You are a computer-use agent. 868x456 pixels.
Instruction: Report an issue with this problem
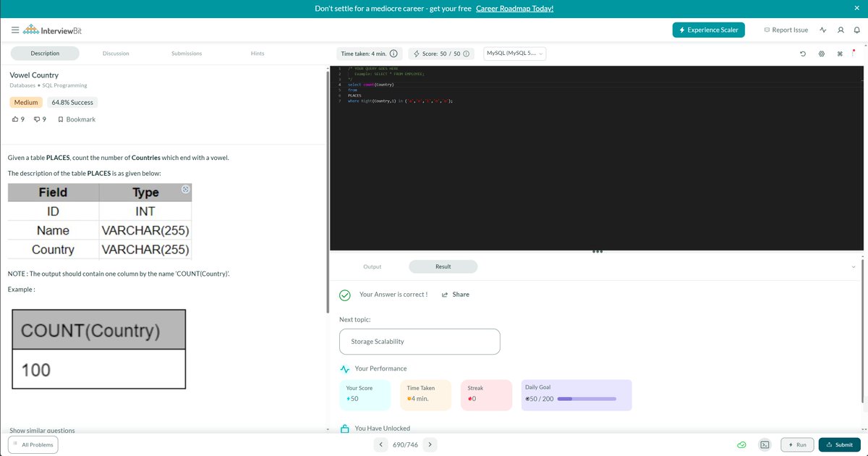coord(786,30)
